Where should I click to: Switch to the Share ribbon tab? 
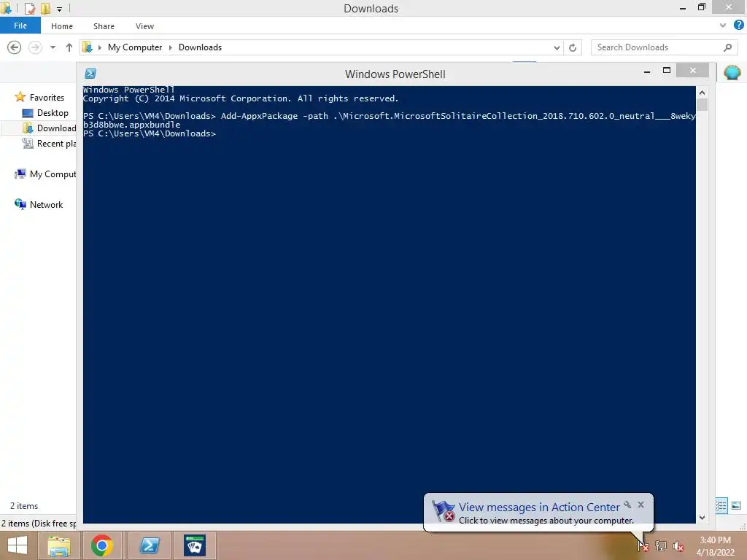pos(104,26)
